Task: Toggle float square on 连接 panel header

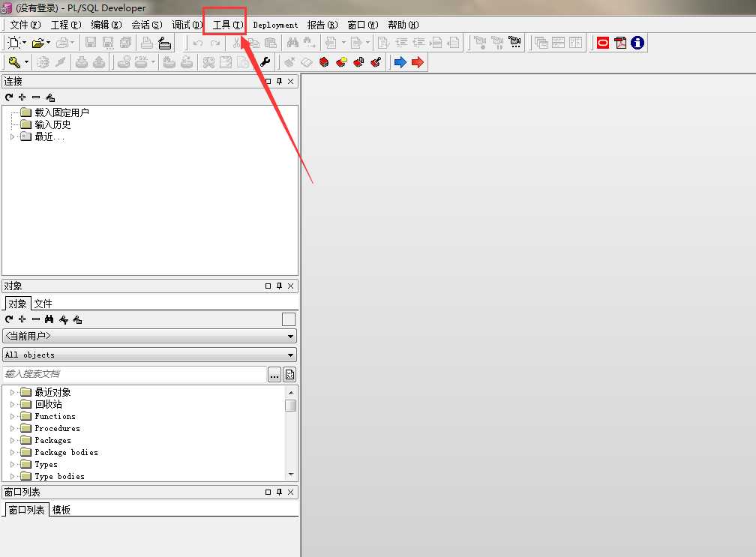Action: (x=268, y=82)
